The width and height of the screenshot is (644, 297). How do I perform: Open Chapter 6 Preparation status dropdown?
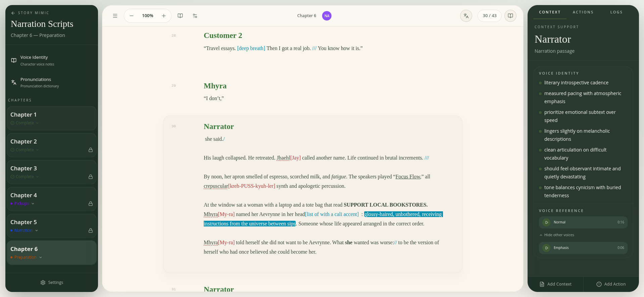tap(26, 257)
